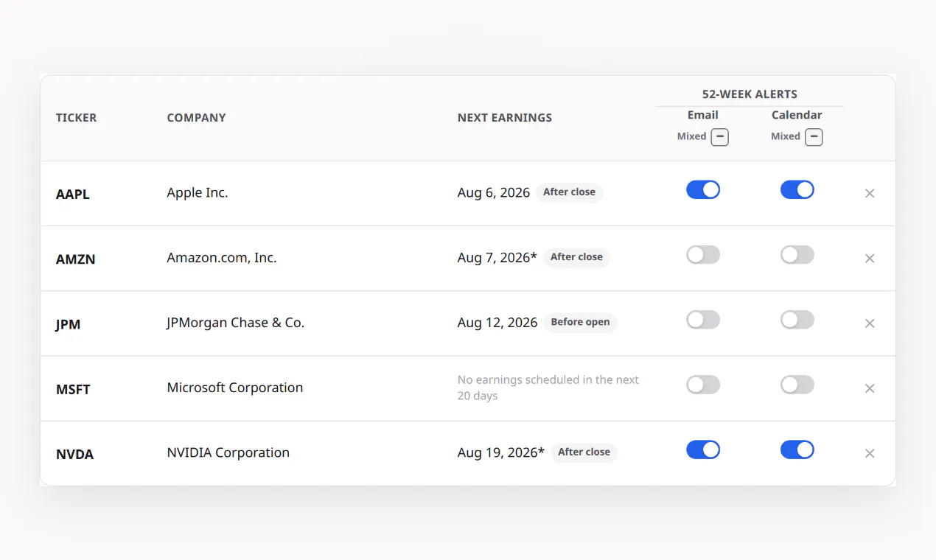Screen dimensions: 936x560
Task: Click the Apple Inc. company name
Action: 198,193
